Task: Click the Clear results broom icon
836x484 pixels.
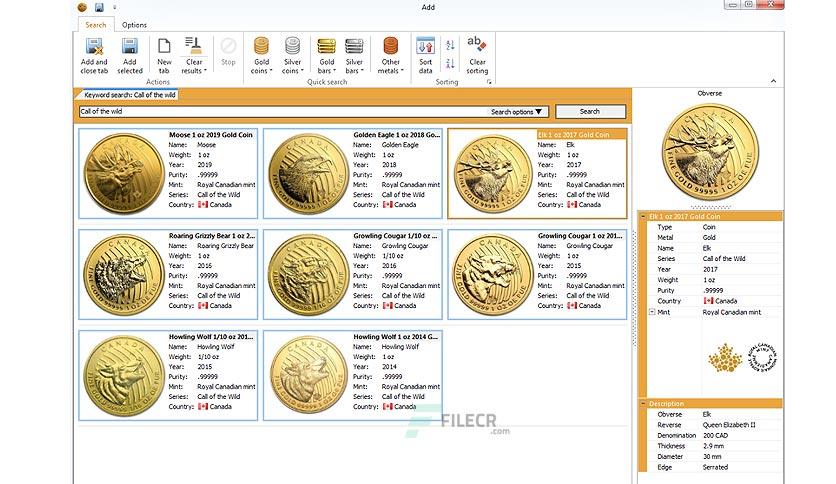Action: click(193, 46)
